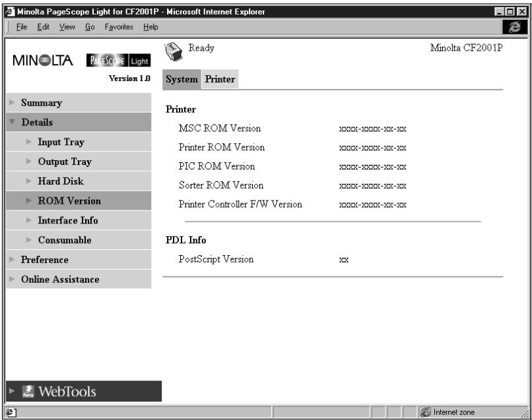Click the PostScript Version label
The image size is (532, 420).
[x=216, y=259]
